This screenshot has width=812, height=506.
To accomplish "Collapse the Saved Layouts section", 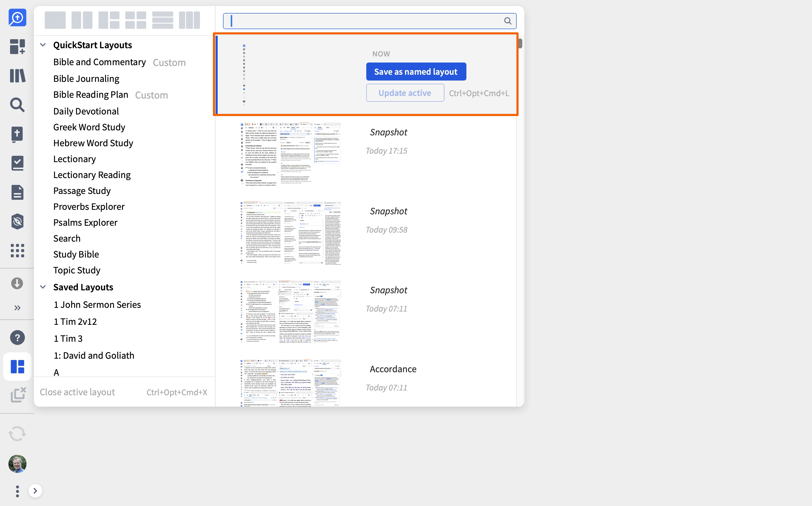I will 43,287.
